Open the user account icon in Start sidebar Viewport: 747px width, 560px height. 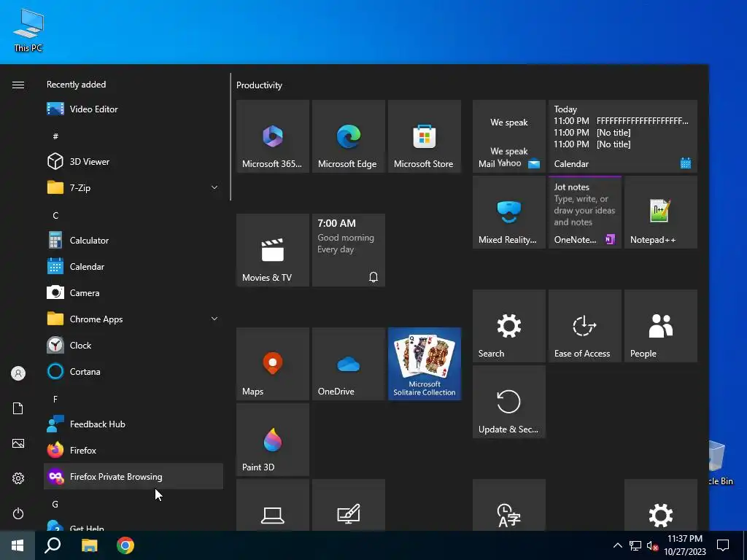click(18, 373)
